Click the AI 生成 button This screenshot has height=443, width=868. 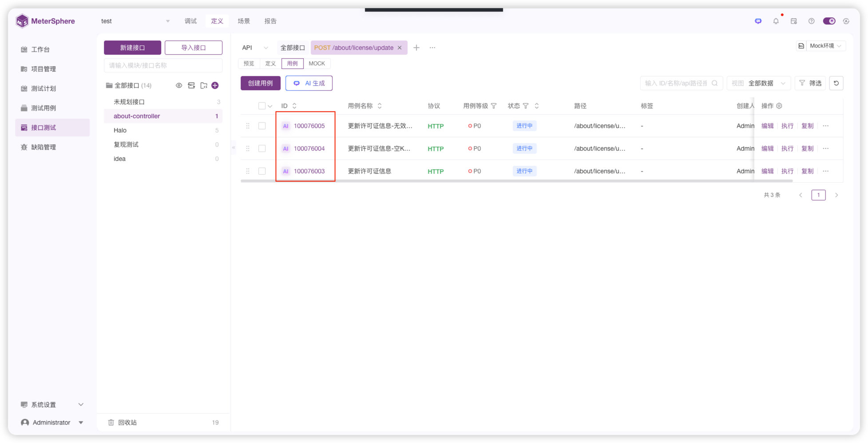[x=309, y=83]
